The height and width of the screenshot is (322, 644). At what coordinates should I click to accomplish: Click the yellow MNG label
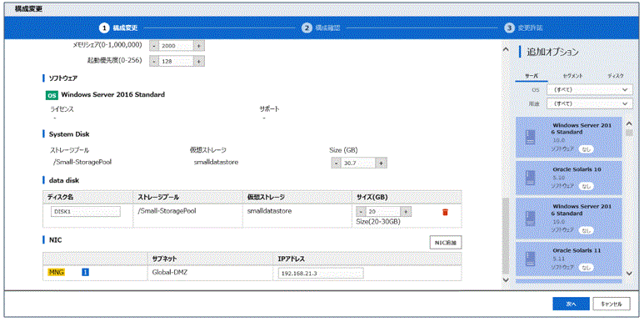pyautogui.click(x=56, y=272)
